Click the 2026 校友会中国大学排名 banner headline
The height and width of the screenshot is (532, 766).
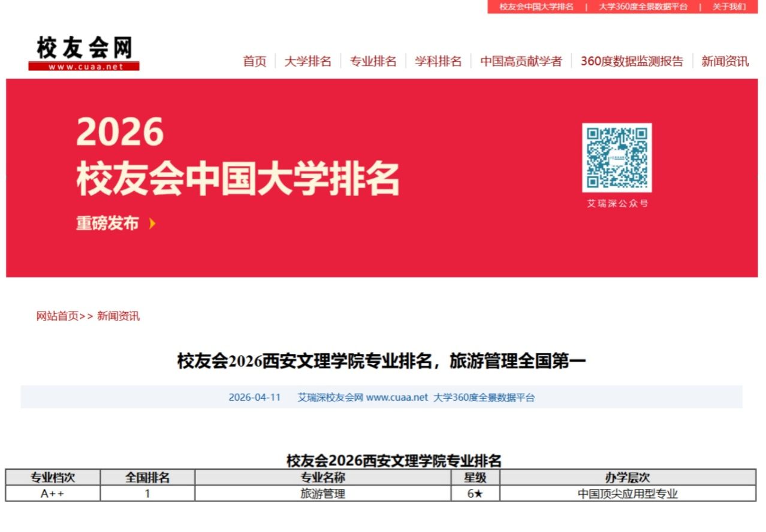(237, 157)
